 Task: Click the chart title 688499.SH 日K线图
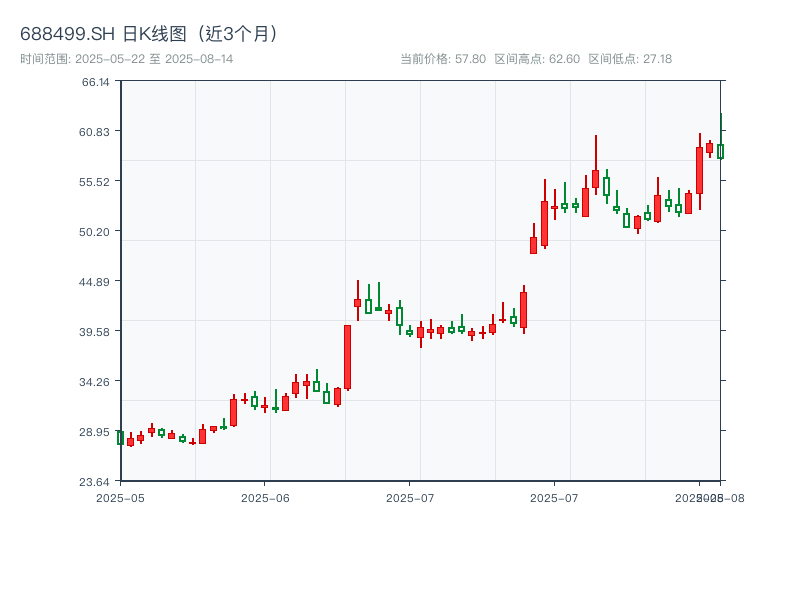tap(150, 34)
